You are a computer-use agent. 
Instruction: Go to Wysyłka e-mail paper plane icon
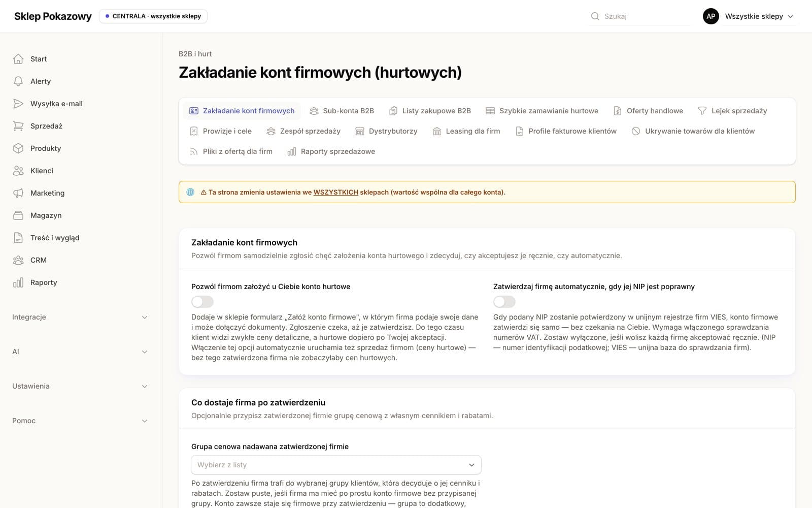[x=18, y=104]
